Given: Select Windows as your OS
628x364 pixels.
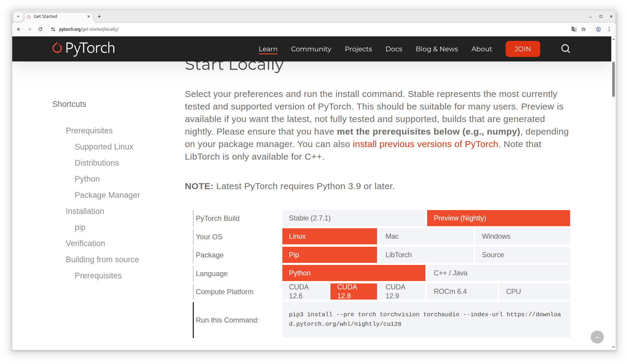Looking at the screenshot, I should 522,236.
